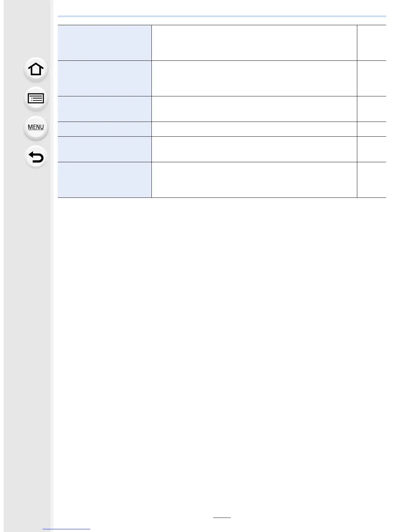Select the second shaded table row header
Image resolution: width=411 pixels, height=532 pixels.
(x=104, y=78)
